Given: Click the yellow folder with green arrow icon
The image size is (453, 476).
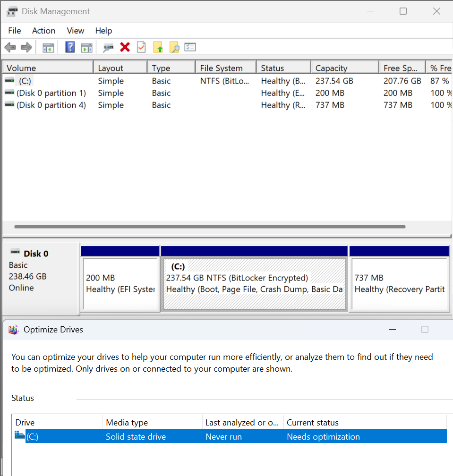Looking at the screenshot, I should [x=158, y=47].
